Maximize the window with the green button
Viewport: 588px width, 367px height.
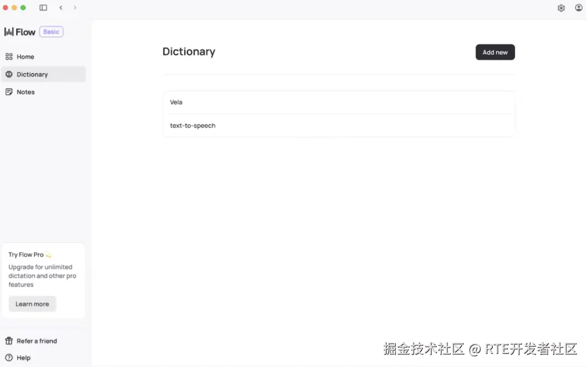(23, 8)
